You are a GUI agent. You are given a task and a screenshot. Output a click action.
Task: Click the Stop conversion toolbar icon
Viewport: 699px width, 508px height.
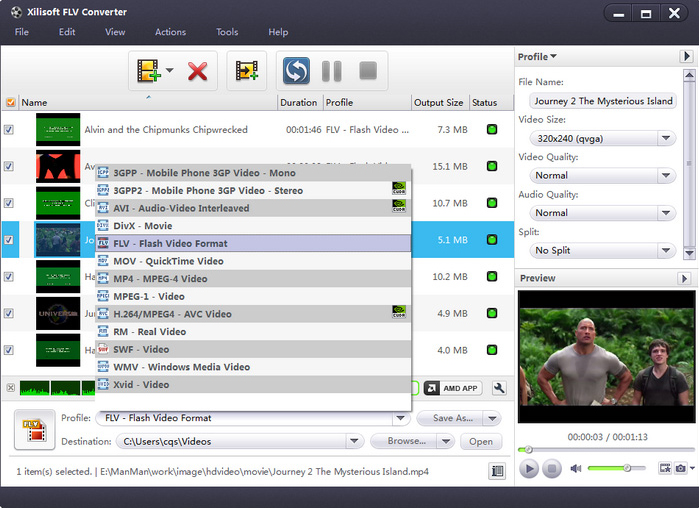(x=367, y=71)
